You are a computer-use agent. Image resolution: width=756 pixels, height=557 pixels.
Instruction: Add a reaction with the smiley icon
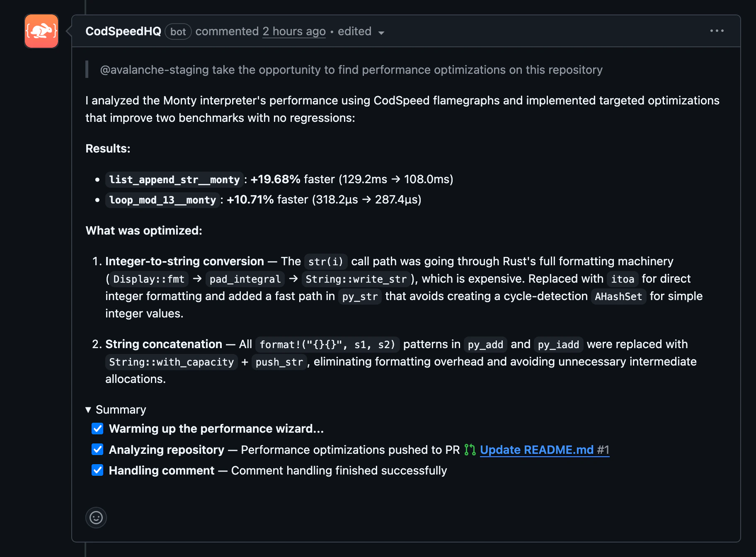(96, 518)
